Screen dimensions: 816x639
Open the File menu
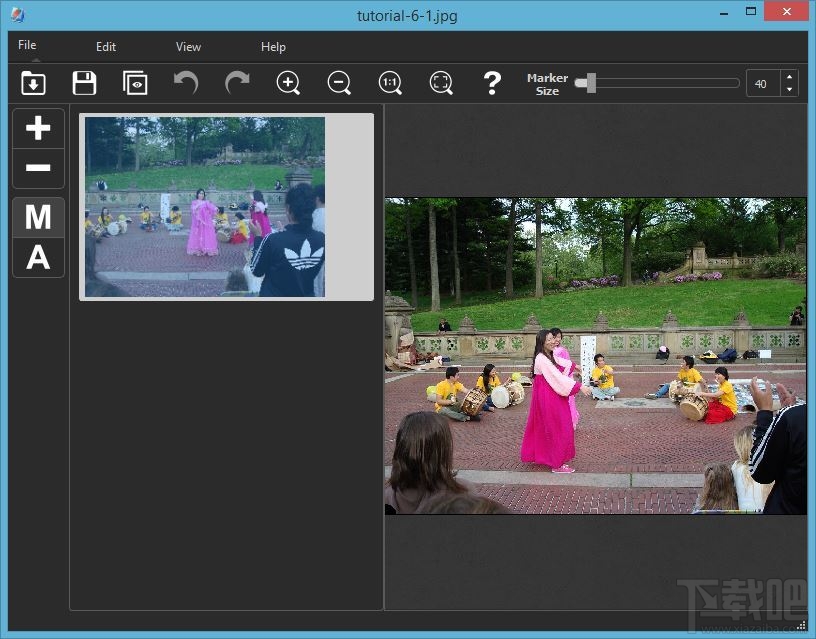(x=26, y=45)
